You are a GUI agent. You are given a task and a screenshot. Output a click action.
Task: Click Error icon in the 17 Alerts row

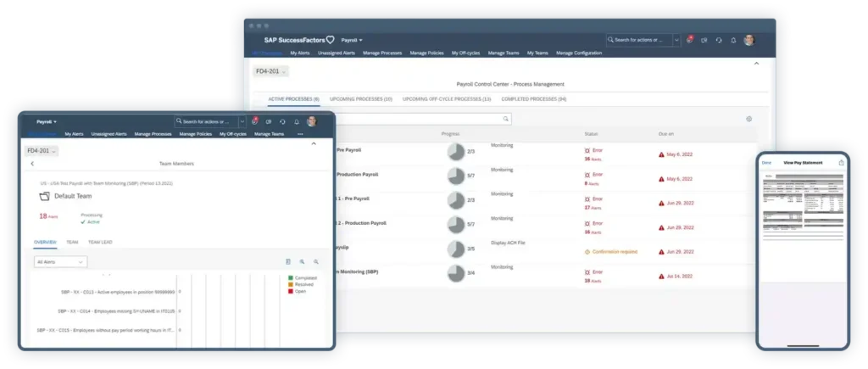[587, 198]
